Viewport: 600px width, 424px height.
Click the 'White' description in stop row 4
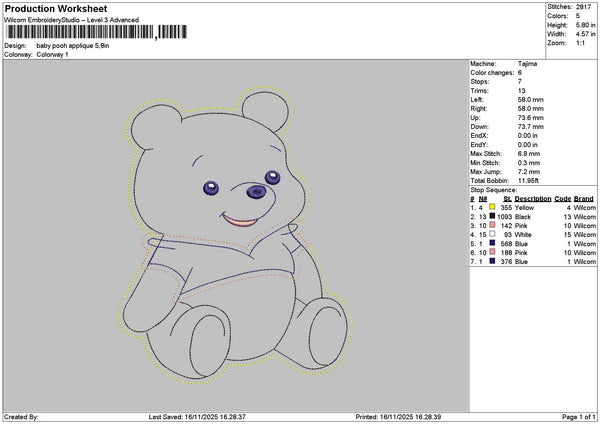[523, 235]
